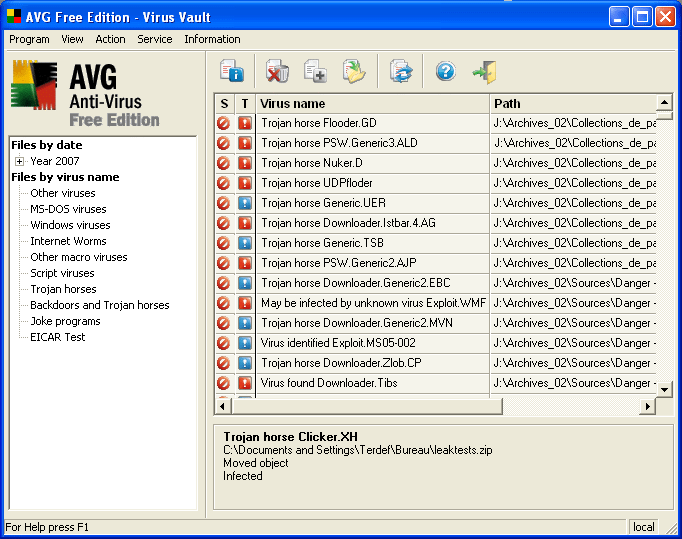Click status icon for Trojan horse UDPfloder
Screen dimensions: 682x539
tap(224, 183)
